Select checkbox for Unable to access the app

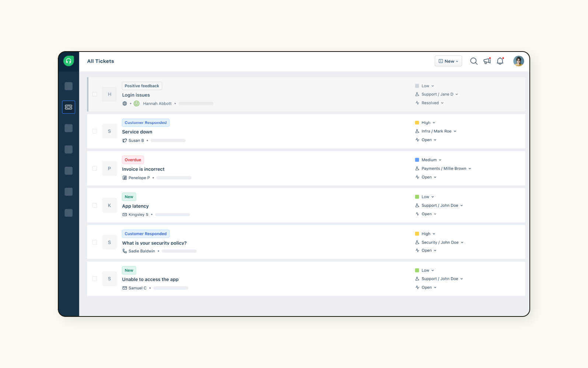pyautogui.click(x=95, y=279)
